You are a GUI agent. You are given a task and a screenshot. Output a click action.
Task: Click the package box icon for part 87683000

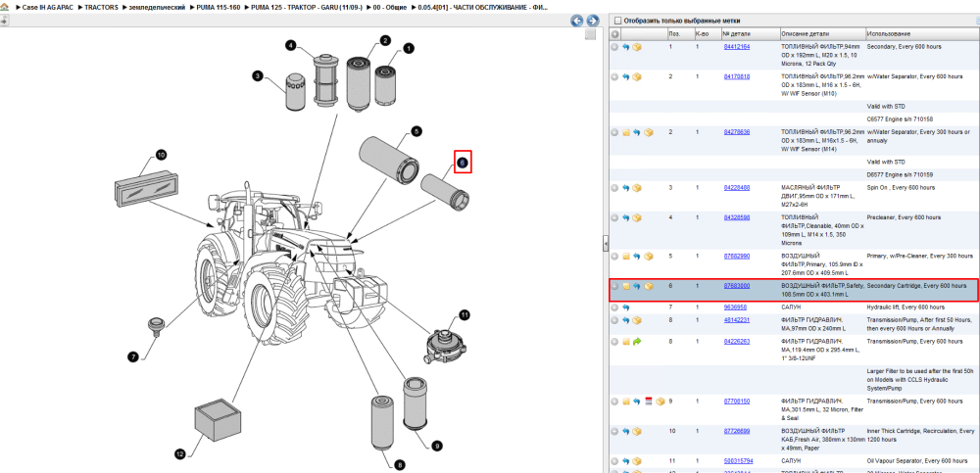649,286
